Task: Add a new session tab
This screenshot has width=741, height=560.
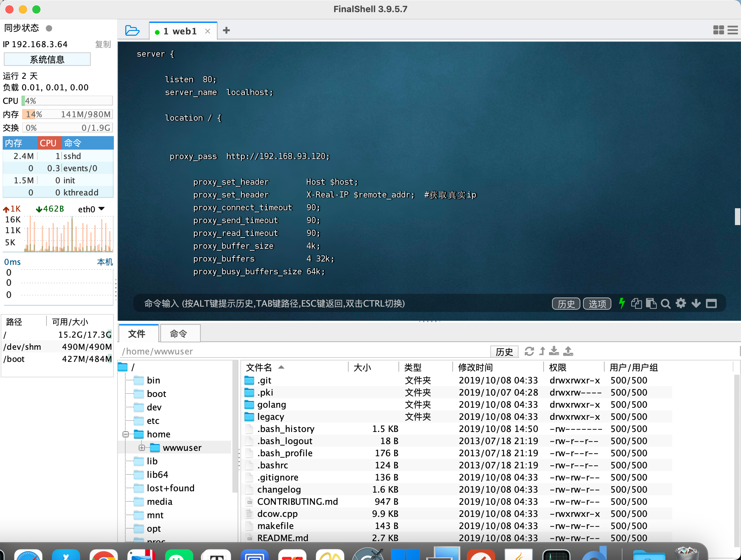Action: coord(226,31)
